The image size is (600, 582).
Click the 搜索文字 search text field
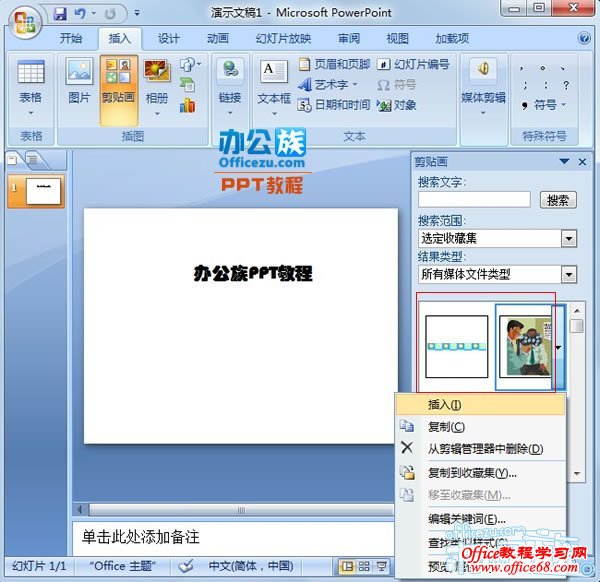click(x=474, y=200)
